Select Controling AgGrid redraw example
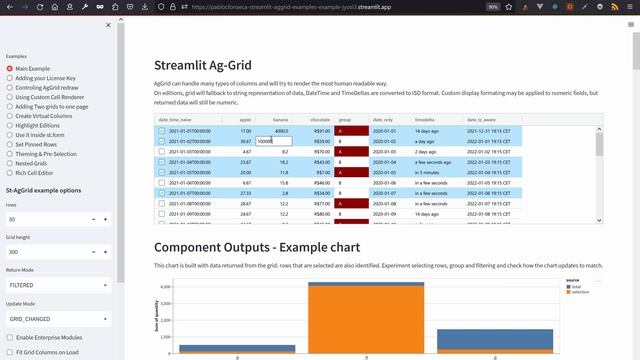 (x=42, y=87)
